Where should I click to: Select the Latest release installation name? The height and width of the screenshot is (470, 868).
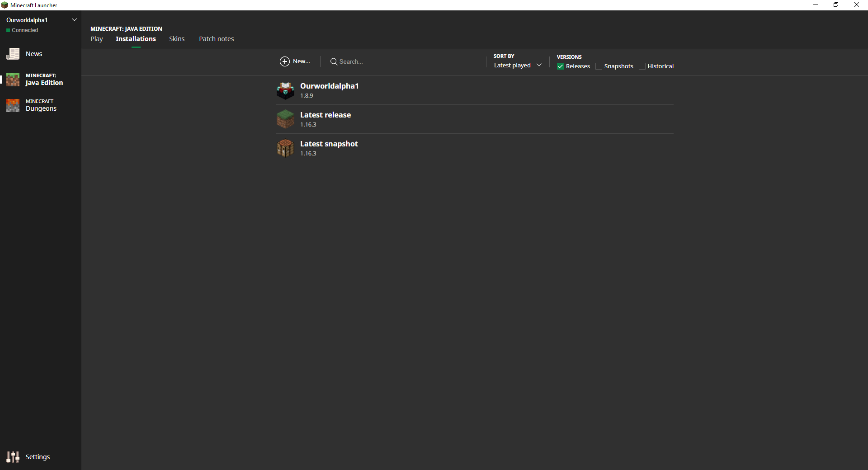[325, 115]
